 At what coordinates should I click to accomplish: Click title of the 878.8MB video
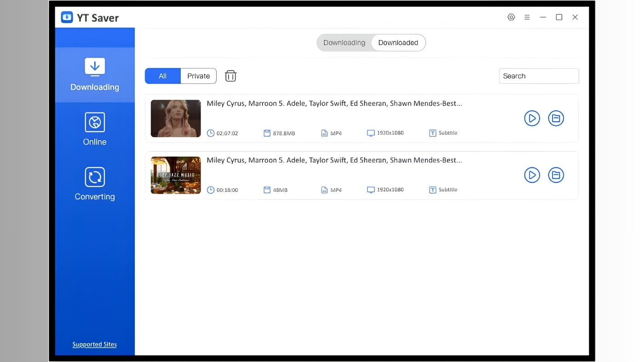click(x=334, y=103)
